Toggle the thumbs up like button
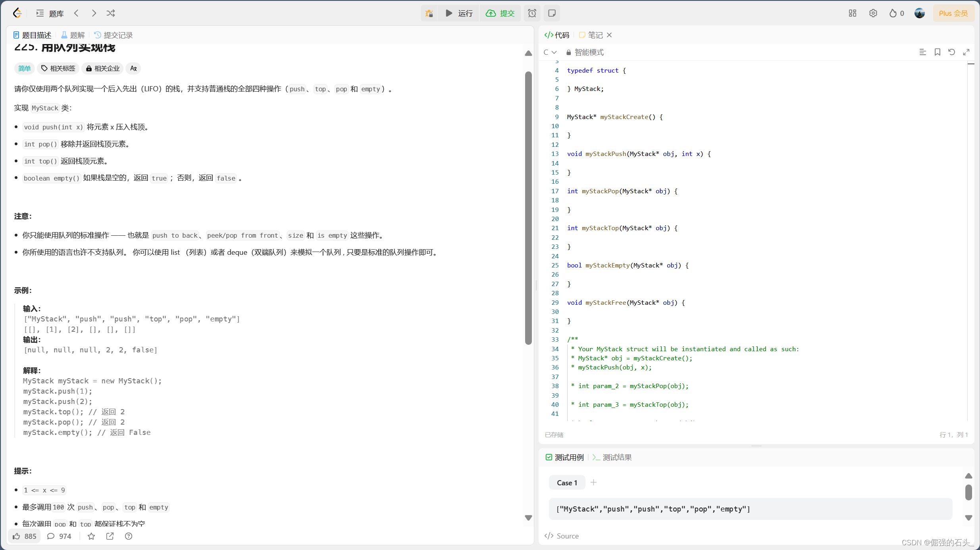The image size is (980, 550). (x=24, y=536)
